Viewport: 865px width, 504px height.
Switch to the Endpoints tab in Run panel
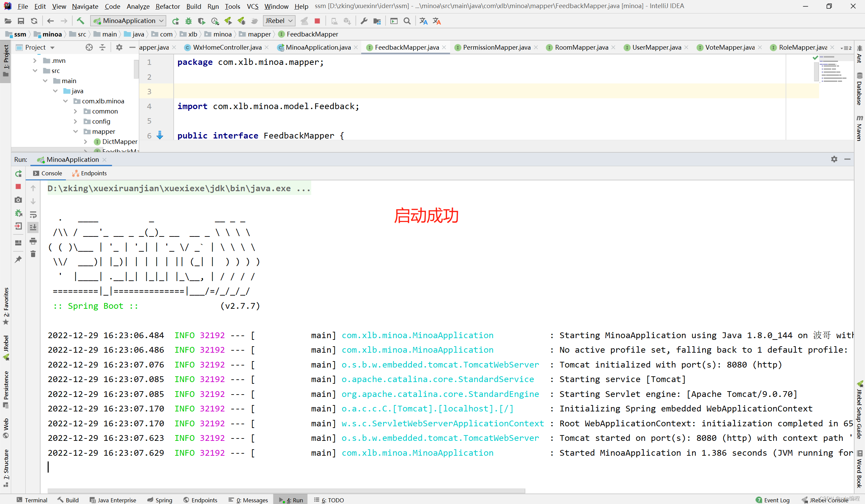pyautogui.click(x=90, y=173)
